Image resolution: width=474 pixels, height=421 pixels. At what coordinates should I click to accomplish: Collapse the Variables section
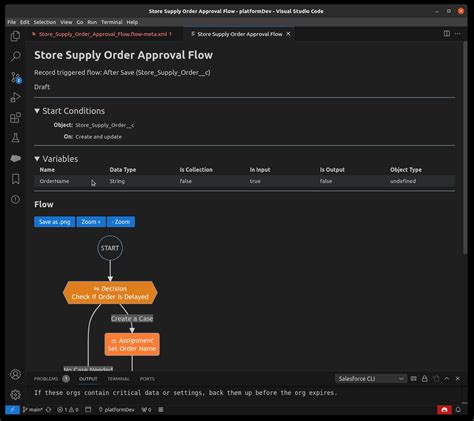click(x=37, y=159)
